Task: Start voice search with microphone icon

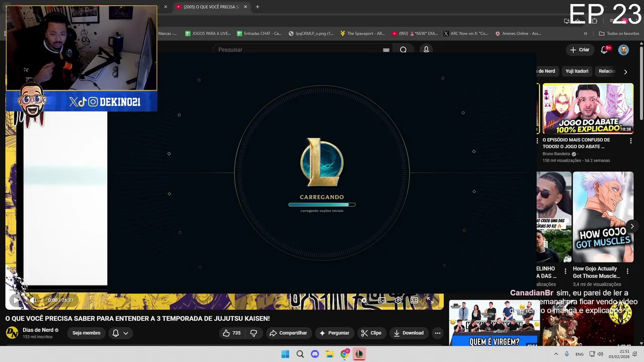Action: click(426, 50)
